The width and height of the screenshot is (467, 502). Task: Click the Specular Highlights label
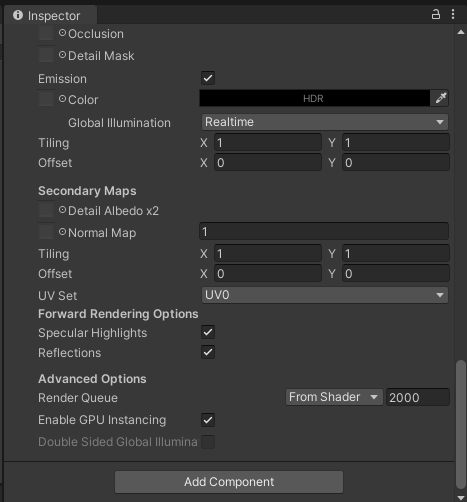point(92,333)
